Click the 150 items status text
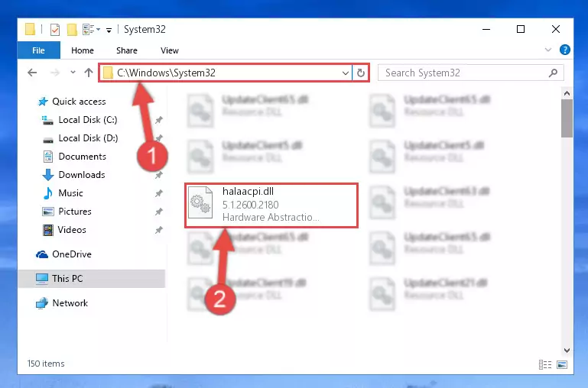Viewport: 588px width, 388px height. click(x=46, y=364)
